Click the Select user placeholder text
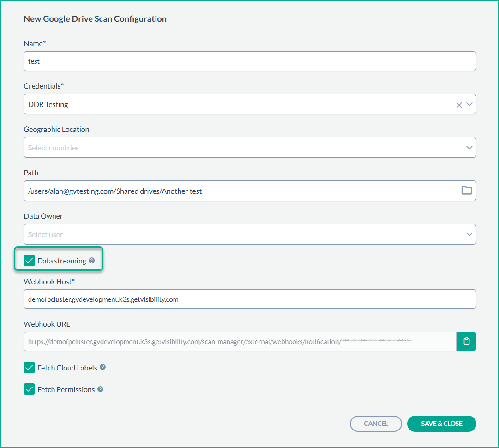Viewport: 499px width, 448px height. pos(45,235)
